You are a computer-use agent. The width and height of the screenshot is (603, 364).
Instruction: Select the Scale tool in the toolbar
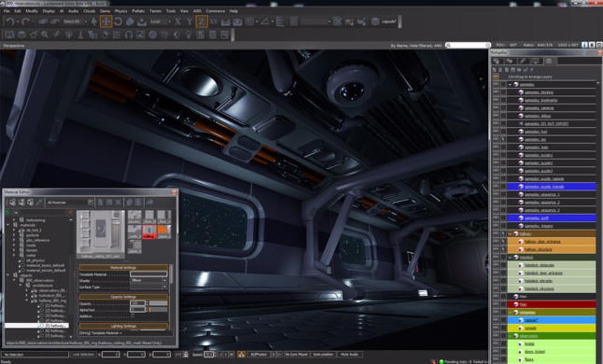coord(130,22)
